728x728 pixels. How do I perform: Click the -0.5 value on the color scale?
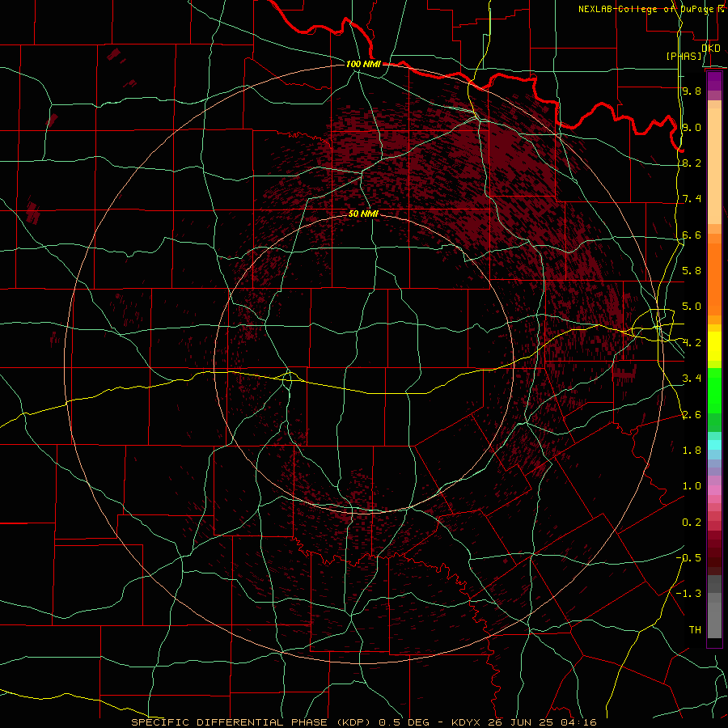[x=688, y=558]
